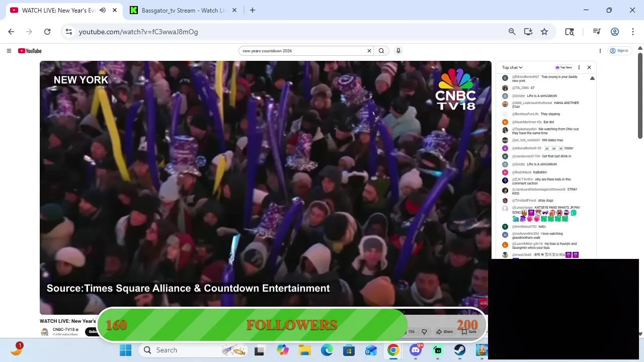Open Outlook from the taskbar

[x=371, y=350]
